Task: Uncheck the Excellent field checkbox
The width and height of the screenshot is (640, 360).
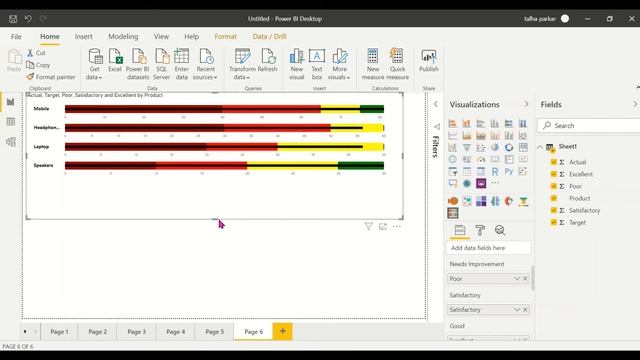Action: [x=554, y=174]
